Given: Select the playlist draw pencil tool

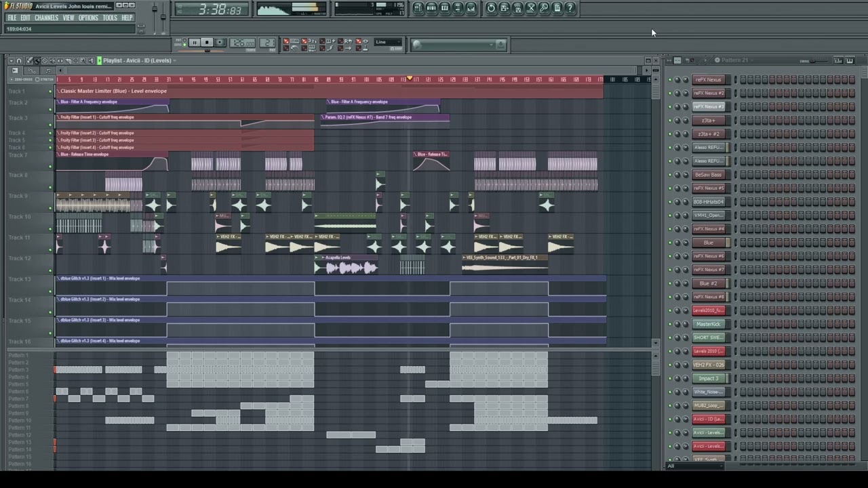Looking at the screenshot, I should coord(29,60).
